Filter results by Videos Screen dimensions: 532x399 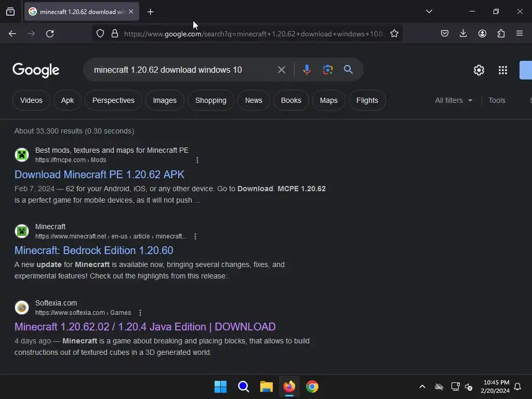[x=31, y=100]
